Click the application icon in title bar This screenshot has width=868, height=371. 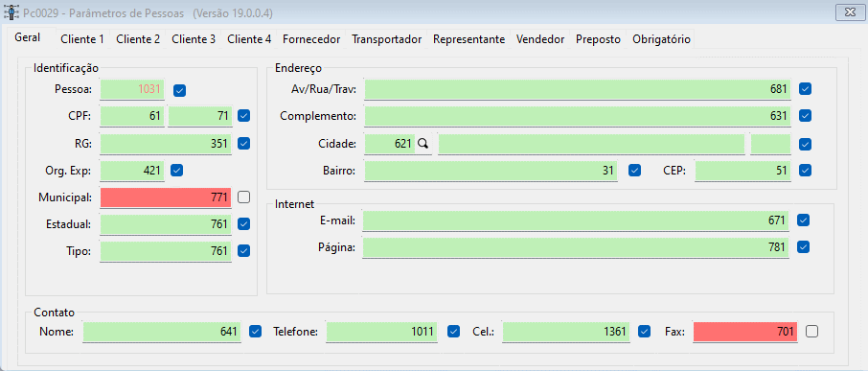click(x=11, y=12)
